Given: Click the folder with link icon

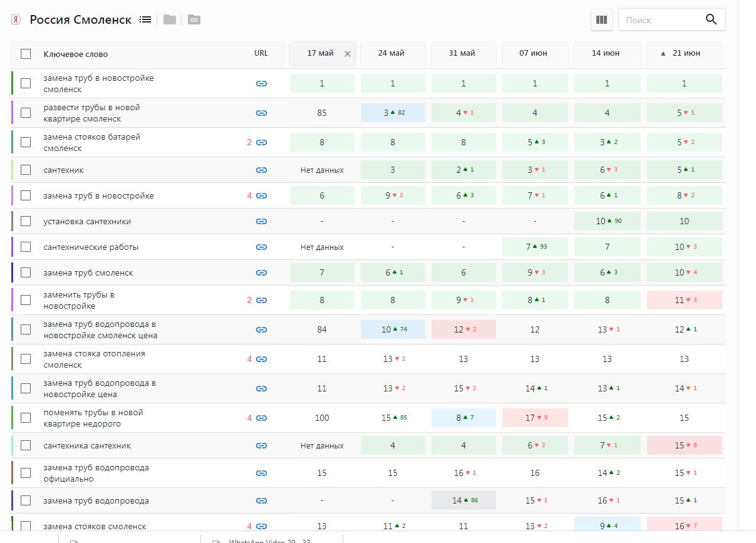Looking at the screenshot, I should (x=194, y=19).
